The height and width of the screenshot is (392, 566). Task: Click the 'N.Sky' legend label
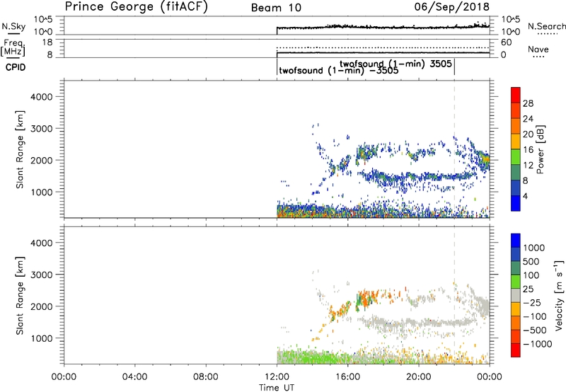click(13, 26)
